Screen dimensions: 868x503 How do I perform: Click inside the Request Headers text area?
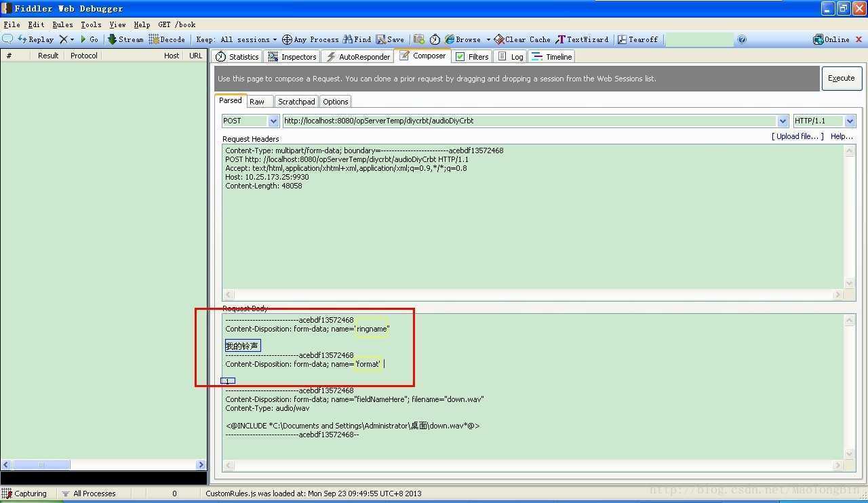pos(533,217)
